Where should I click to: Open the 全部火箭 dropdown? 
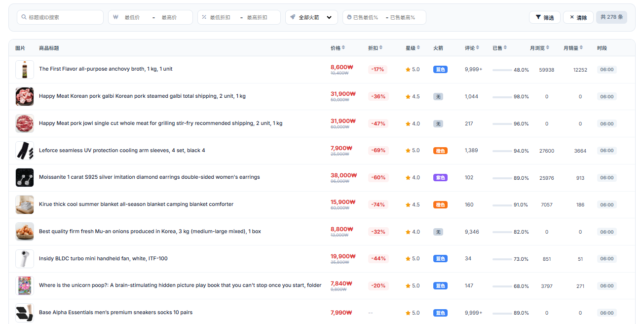pyautogui.click(x=311, y=17)
